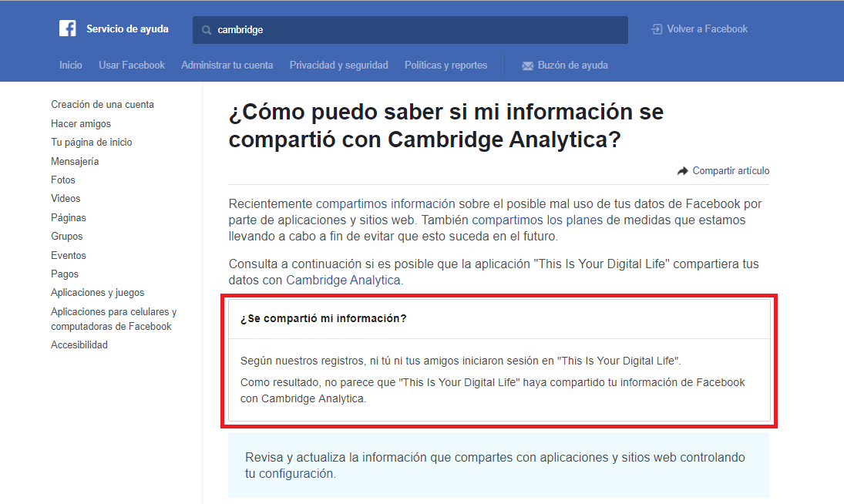Screen dimensions: 844x504
Task: Select Grupos in sidebar
Action: pyautogui.click(x=67, y=236)
